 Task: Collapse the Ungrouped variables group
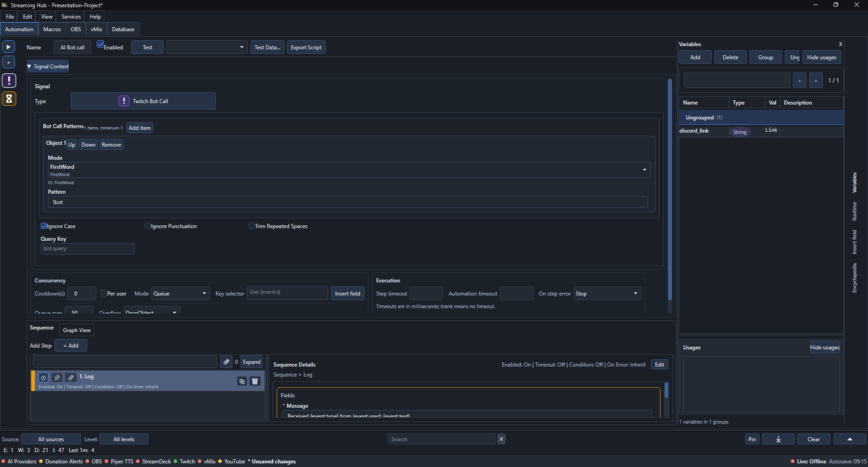point(761,118)
